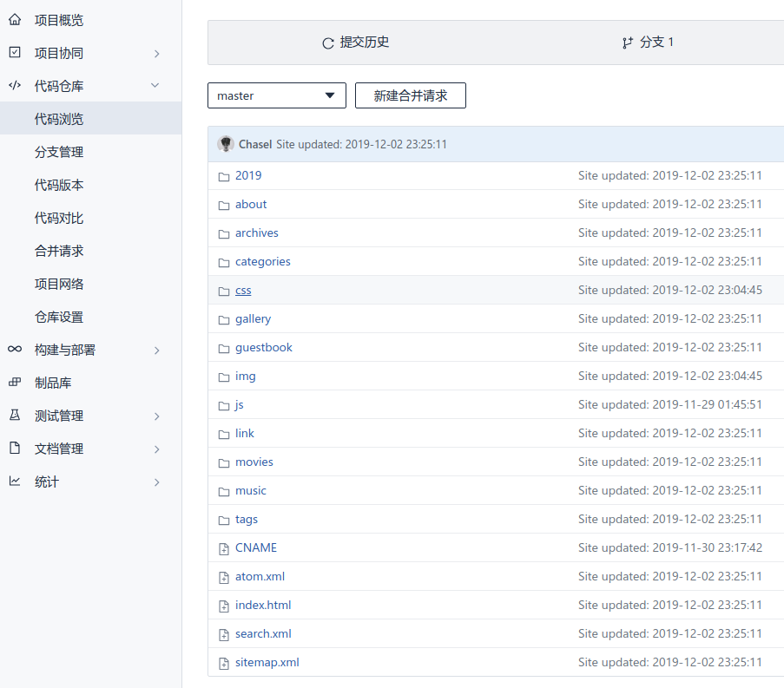The height and width of the screenshot is (688, 784).
Task: Switch to the 提交历史 tab
Action: point(355,43)
